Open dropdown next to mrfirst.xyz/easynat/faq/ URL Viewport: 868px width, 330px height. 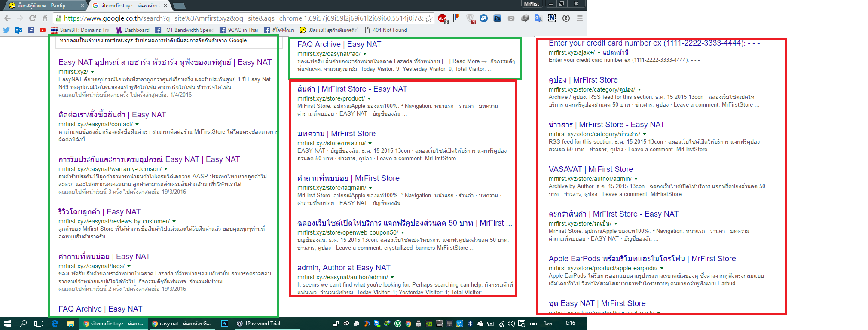(365, 54)
